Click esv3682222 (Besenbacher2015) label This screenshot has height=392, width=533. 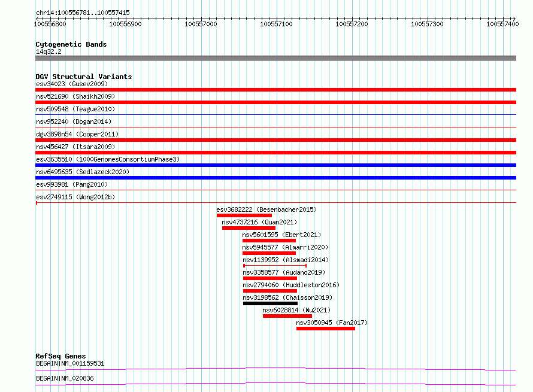pos(266,209)
